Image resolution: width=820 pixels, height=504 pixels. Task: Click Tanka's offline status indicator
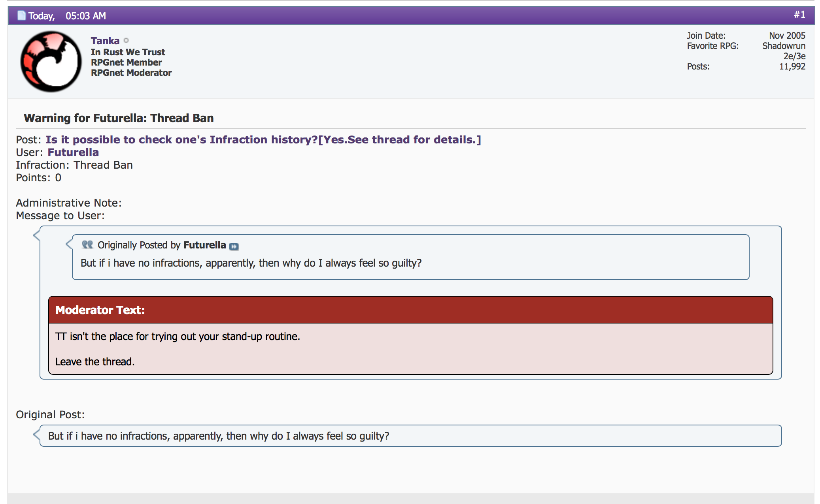point(126,40)
